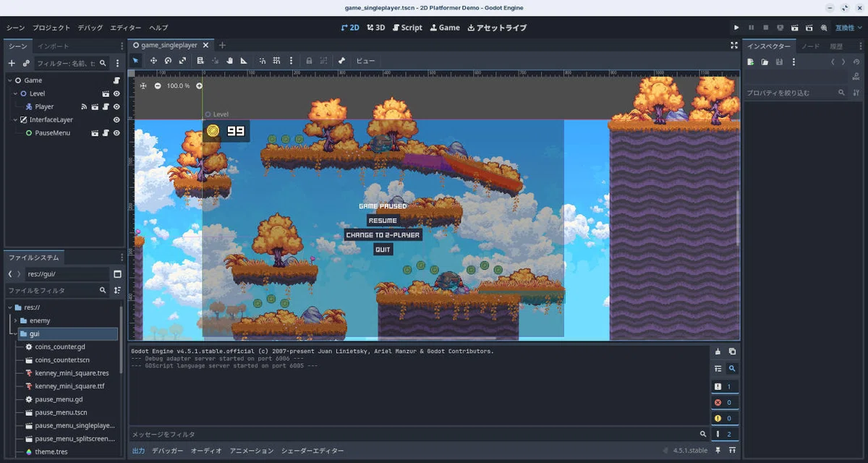The height and width of the screenshot is (463, 868).
Task: Toggle visibility of the InterfaceLayer node
Action: click(116, 119)
